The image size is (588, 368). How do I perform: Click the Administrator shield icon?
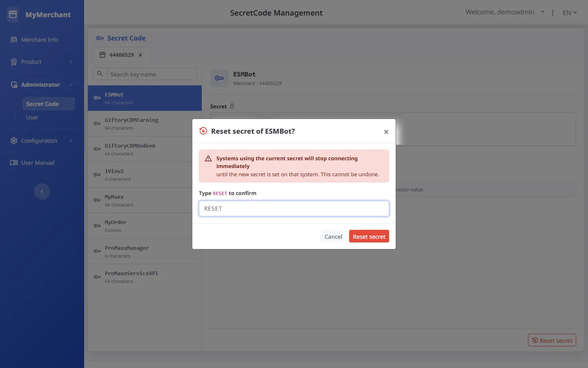[14, 85]
